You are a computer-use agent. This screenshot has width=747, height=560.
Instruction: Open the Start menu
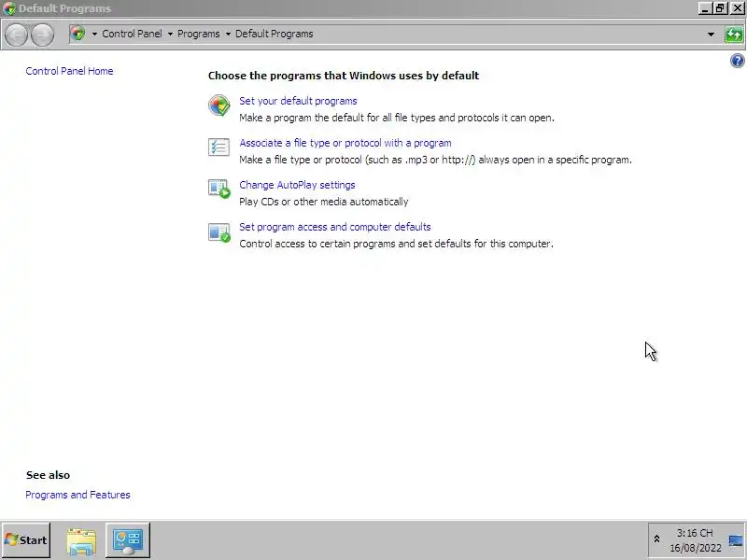click(x=26, y=540)
